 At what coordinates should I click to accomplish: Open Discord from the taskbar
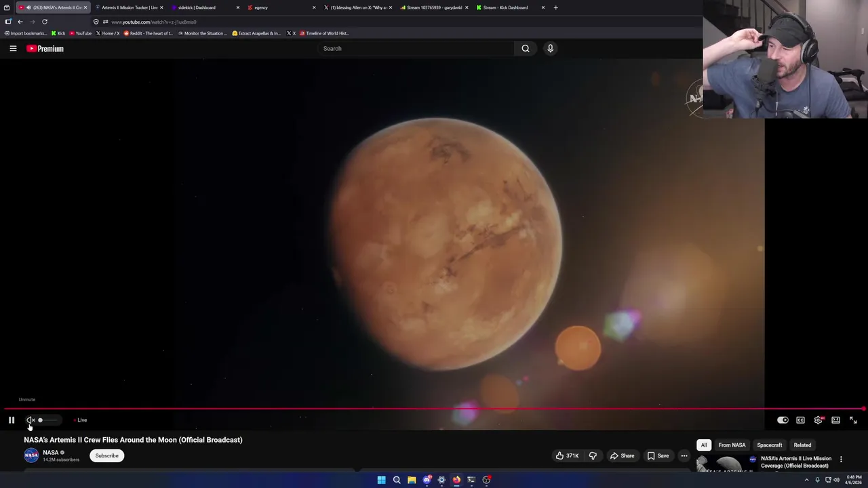click(427, 480)
